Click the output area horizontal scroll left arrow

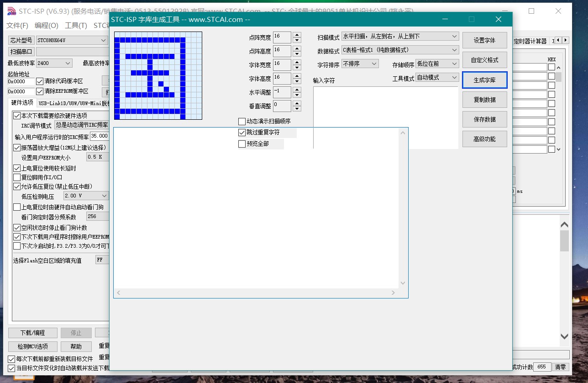[x=118, y=293]
